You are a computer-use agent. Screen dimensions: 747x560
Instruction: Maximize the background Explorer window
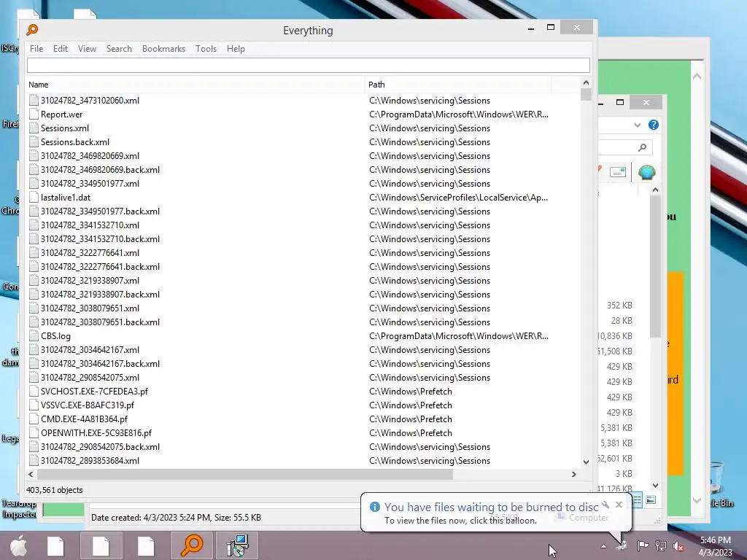620,102
